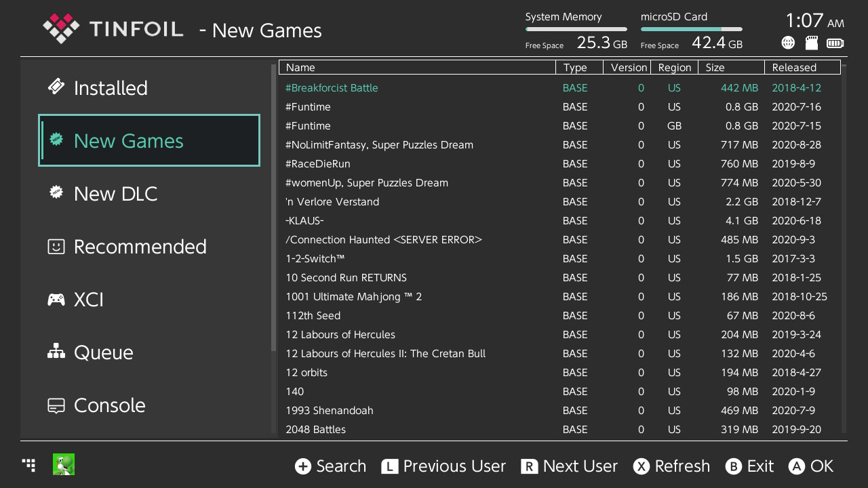Click the grid dots icon at bottom left
Image resolution: width=868 pixels, height=488 pixels.
[28, 464]
